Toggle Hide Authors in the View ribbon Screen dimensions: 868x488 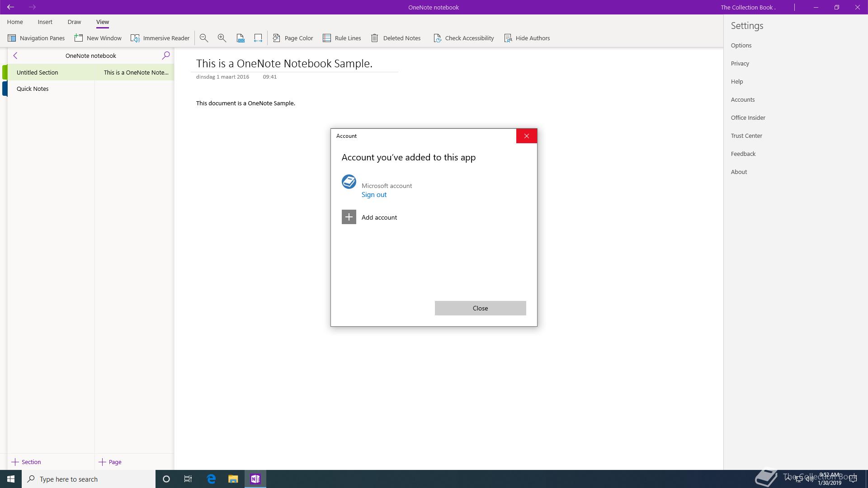click(x=527, y=38)
